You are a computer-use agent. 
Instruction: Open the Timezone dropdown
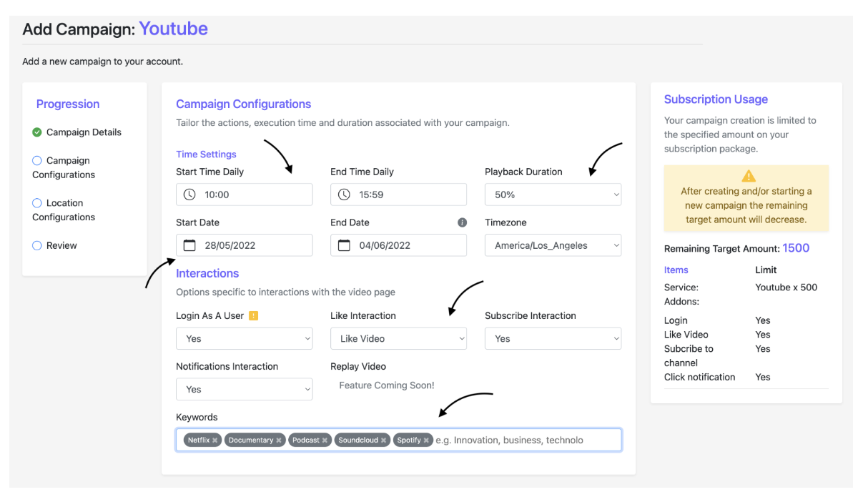(553, 245)
